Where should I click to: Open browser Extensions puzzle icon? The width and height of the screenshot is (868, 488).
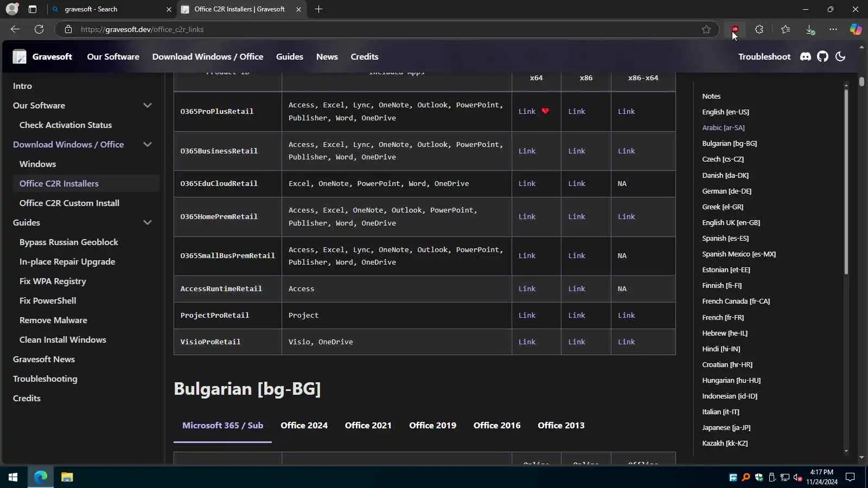pyautogui.click(x=759, y=29)
